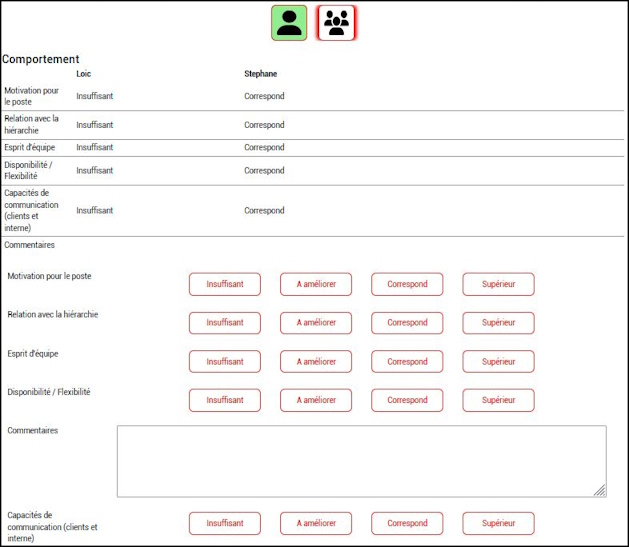Set Relation avec la hiérarchie to Correspond

(x=407, y=323)
